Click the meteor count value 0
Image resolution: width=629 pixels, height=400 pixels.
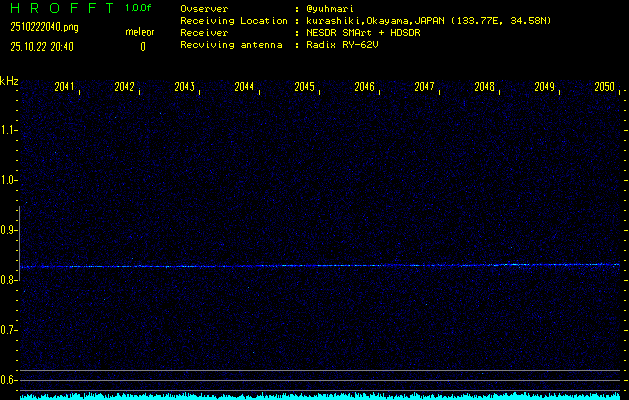[x=142, y=46]
